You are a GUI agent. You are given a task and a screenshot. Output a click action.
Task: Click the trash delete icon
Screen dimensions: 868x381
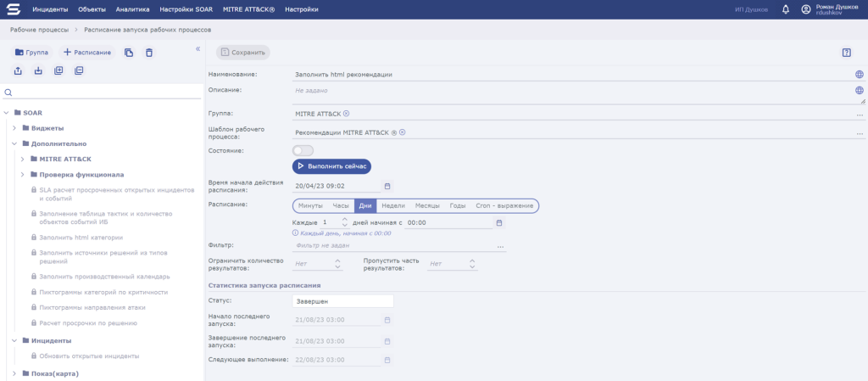149,53
